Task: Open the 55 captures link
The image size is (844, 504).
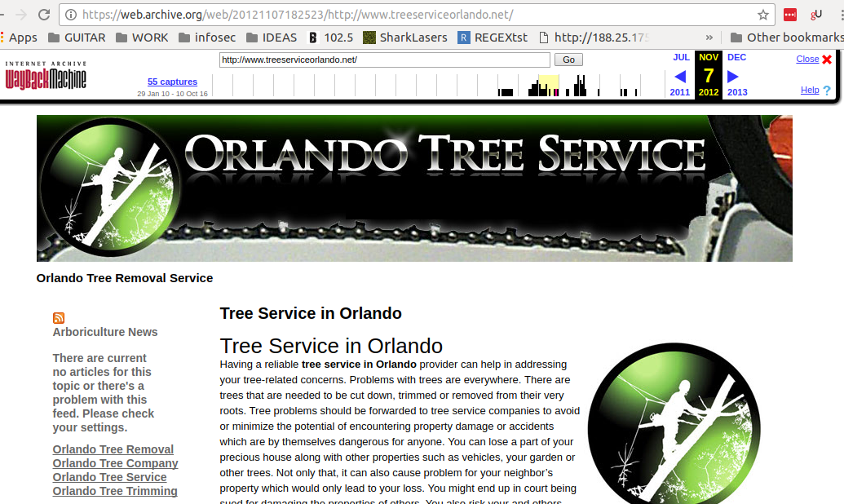Action: [172, 82]
